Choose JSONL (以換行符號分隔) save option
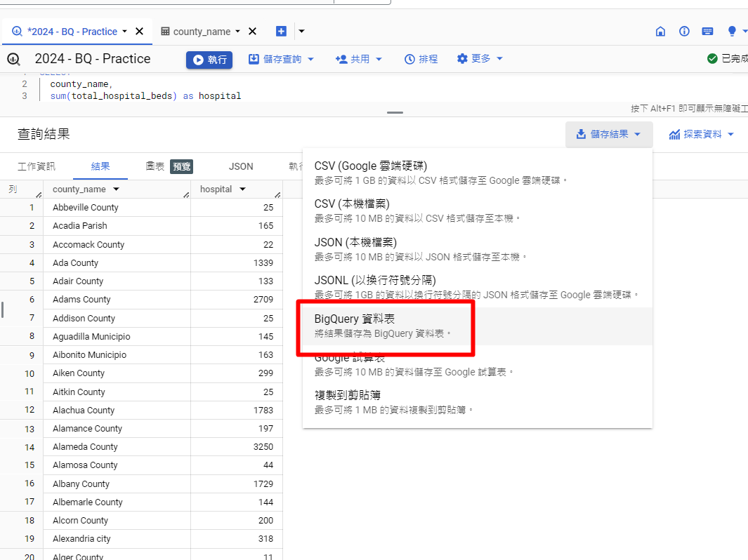 (478, 288)
